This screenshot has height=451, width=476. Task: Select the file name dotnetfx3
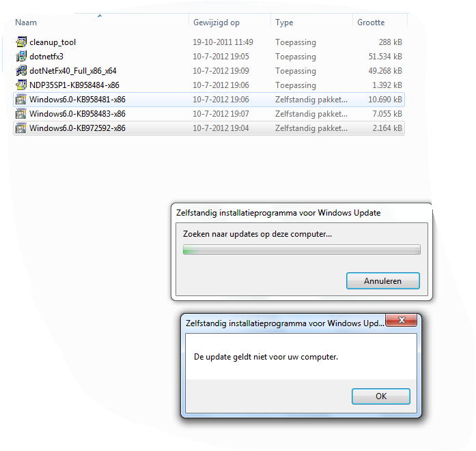tap(46, 57)
